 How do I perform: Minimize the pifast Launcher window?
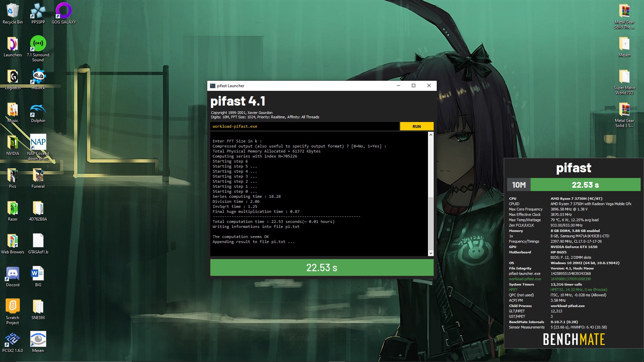[398, 86]
